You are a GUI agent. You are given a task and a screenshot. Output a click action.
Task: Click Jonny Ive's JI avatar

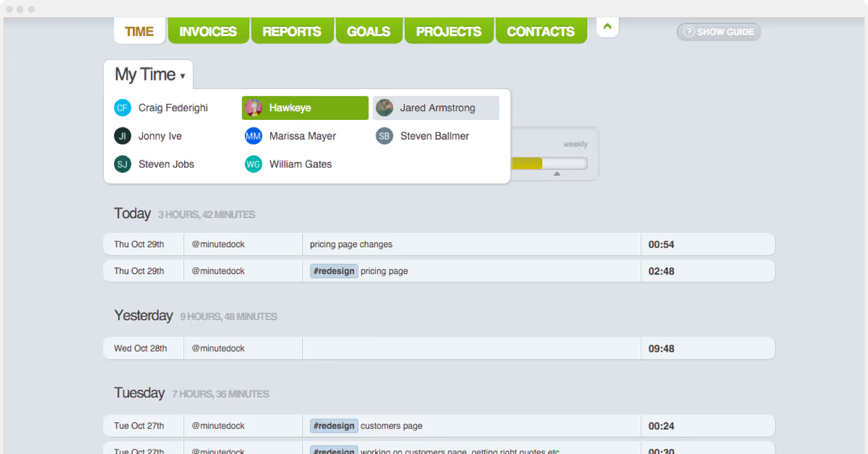click(122, 136)
